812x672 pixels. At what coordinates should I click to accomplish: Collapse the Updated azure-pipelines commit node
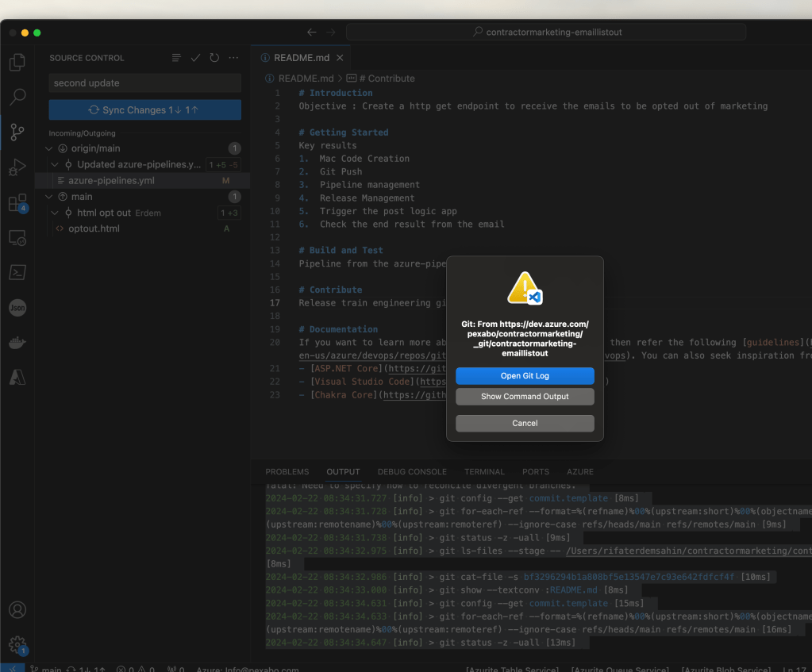[55, 165]
